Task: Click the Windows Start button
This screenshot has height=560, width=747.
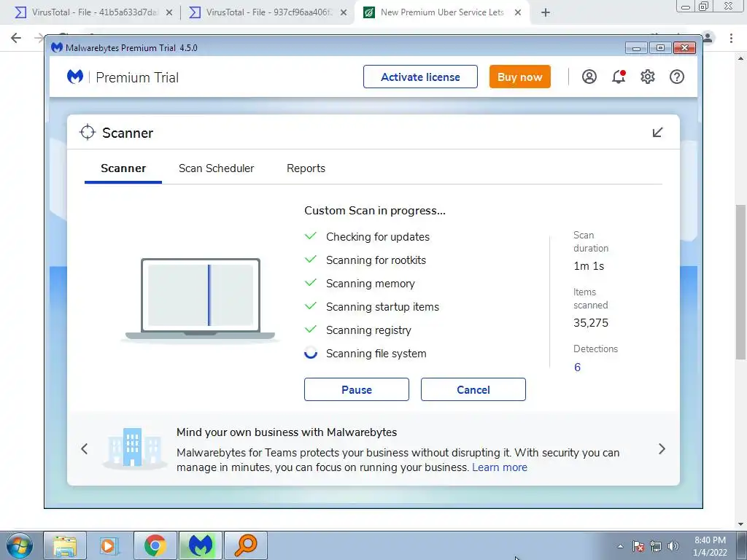Action: click(20, 545)
